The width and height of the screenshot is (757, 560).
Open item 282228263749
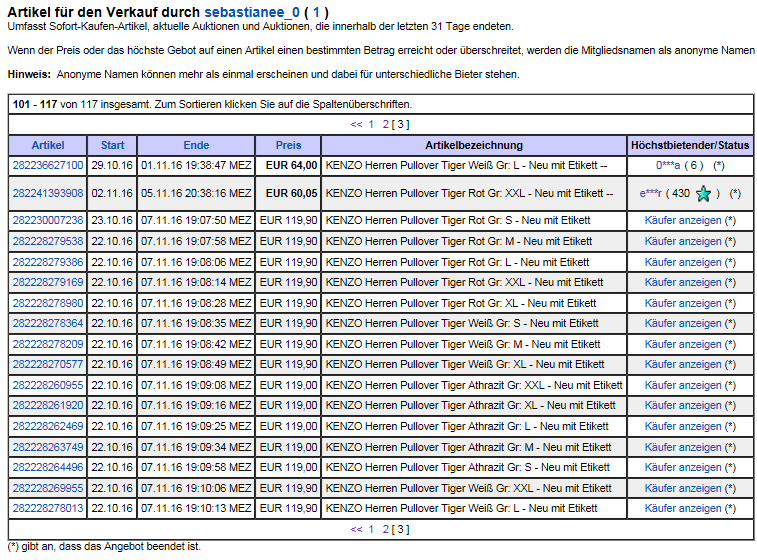click(48, 448)
